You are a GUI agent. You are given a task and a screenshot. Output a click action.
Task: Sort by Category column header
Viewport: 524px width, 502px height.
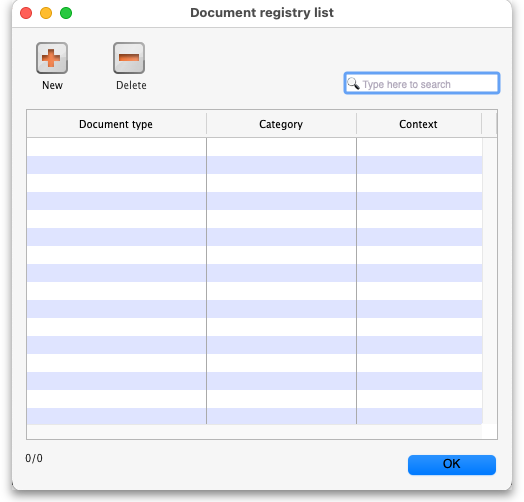click(x=281, y=124)
